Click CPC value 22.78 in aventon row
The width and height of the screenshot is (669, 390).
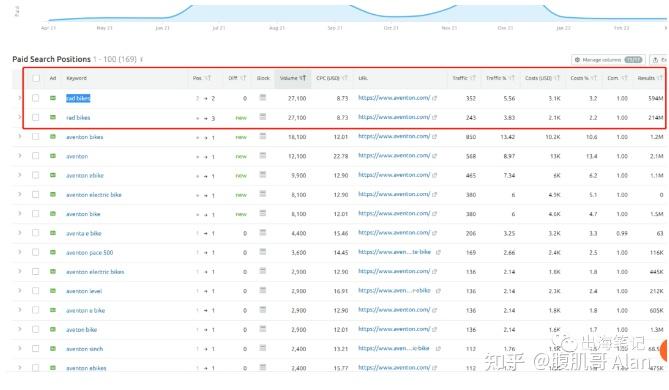[x=340, y=156]
